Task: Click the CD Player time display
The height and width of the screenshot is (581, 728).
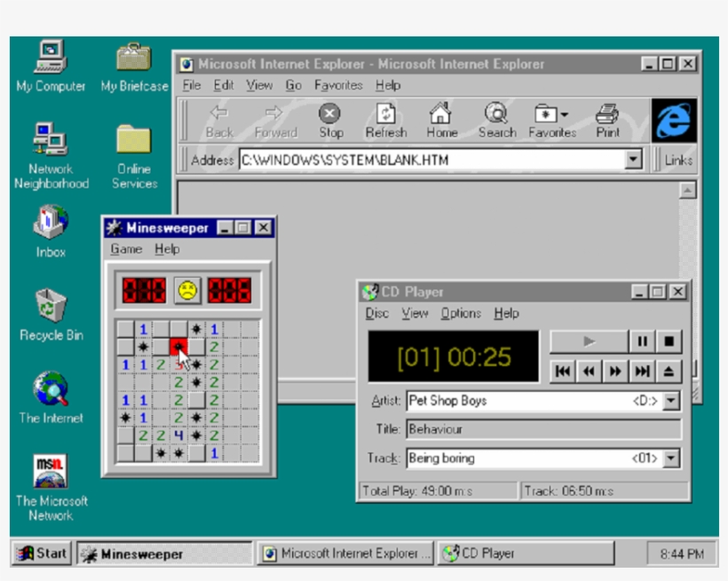Action: (x=454, y=356)
